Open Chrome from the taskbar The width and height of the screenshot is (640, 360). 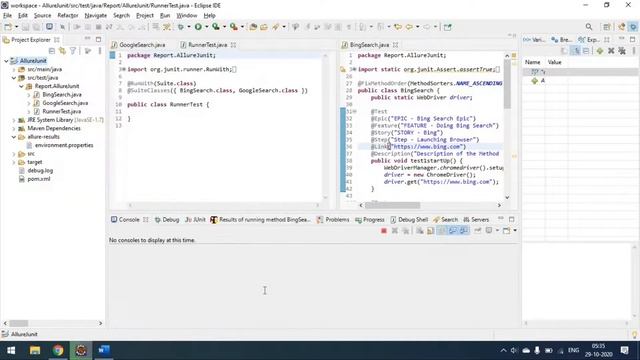click(x=58, y=350)
